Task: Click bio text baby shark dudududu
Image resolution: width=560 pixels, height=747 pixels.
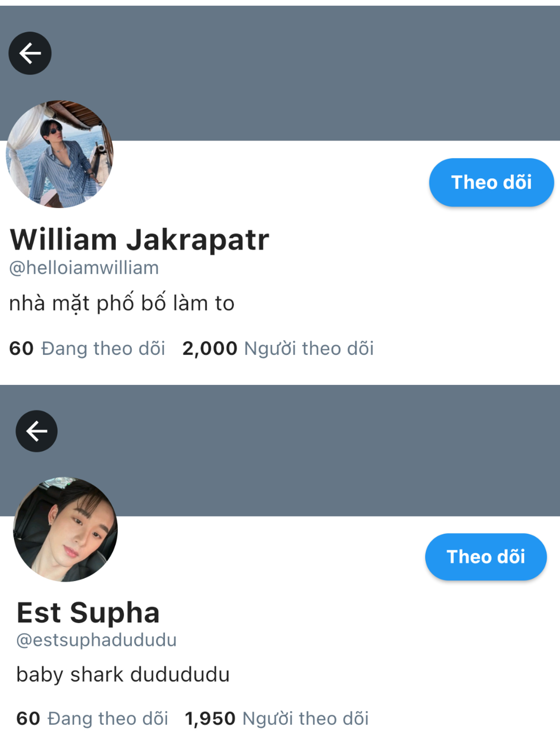Action: [x=123, y=675]
